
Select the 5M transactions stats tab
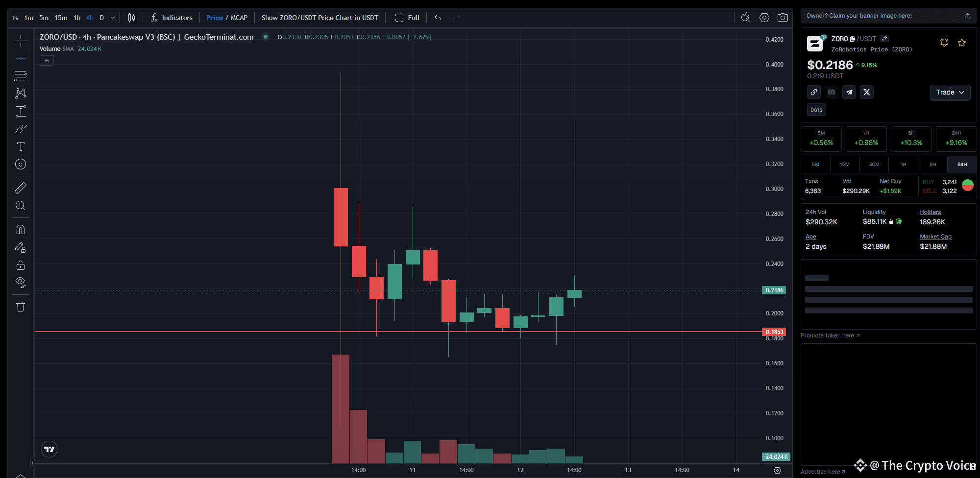click(x=815, y=165)
